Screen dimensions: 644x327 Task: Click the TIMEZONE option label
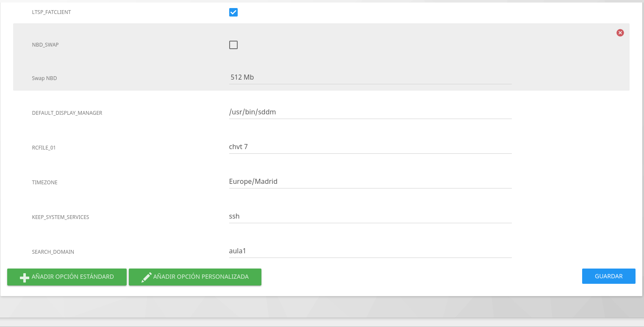[x=44, y=183]
